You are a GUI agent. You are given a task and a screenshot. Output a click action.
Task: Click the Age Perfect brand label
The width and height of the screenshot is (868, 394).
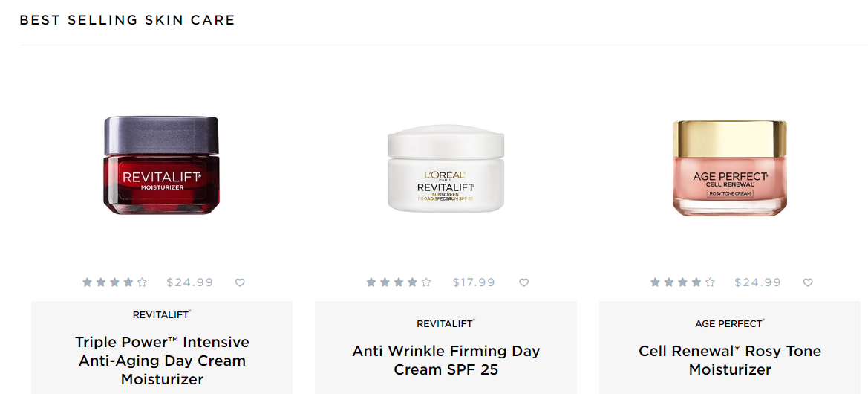pyautogui.click(x=729, y=323)
